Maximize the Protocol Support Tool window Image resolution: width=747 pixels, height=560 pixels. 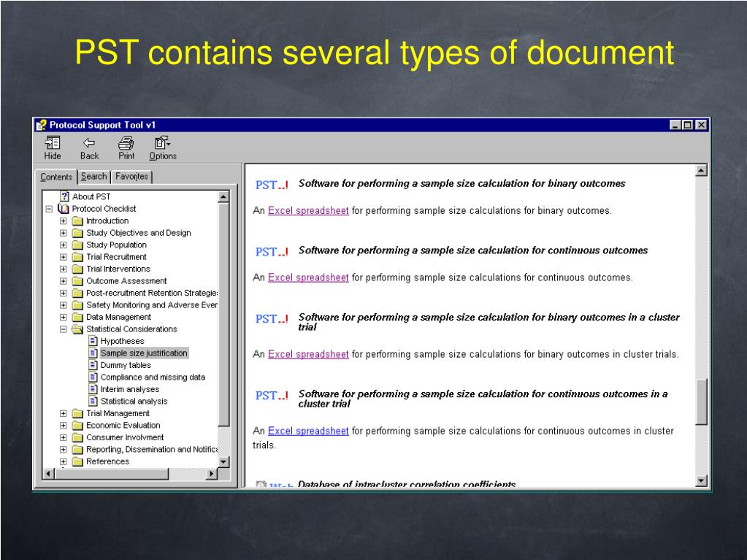pos(687,125)
